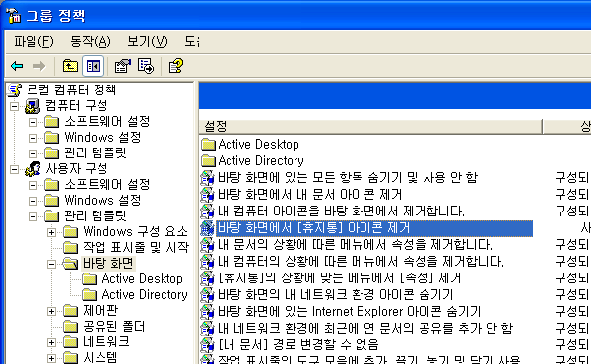Select 내 컴퓨터의 상황에 따른 메뉴 policy

tap(361, 262)
